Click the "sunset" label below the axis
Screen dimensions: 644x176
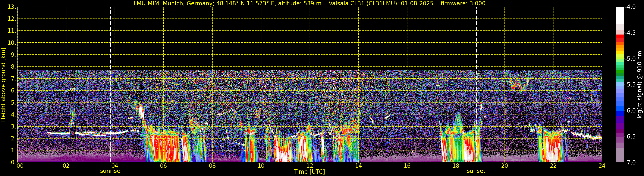476,171
